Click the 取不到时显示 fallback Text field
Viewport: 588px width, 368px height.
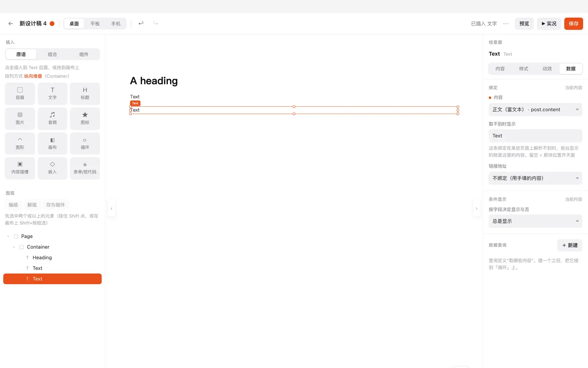[535, 136]
